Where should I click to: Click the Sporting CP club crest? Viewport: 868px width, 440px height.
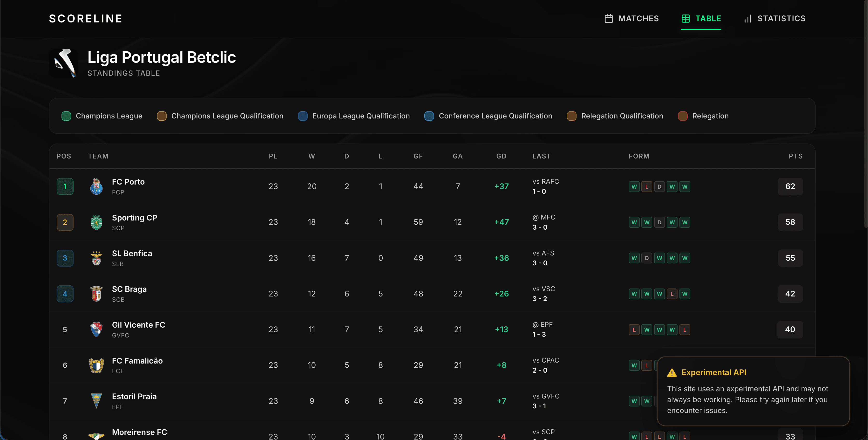pyautogui.click(x=96, y=222)
